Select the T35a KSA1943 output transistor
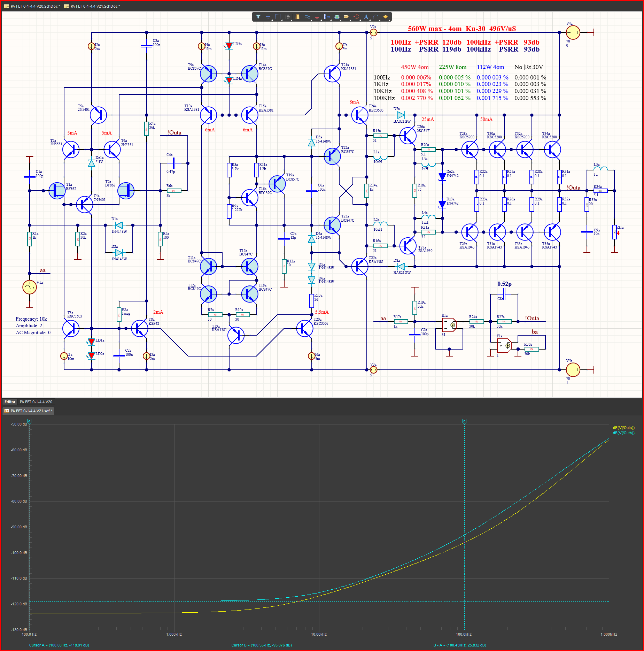 tap(552, 232)
